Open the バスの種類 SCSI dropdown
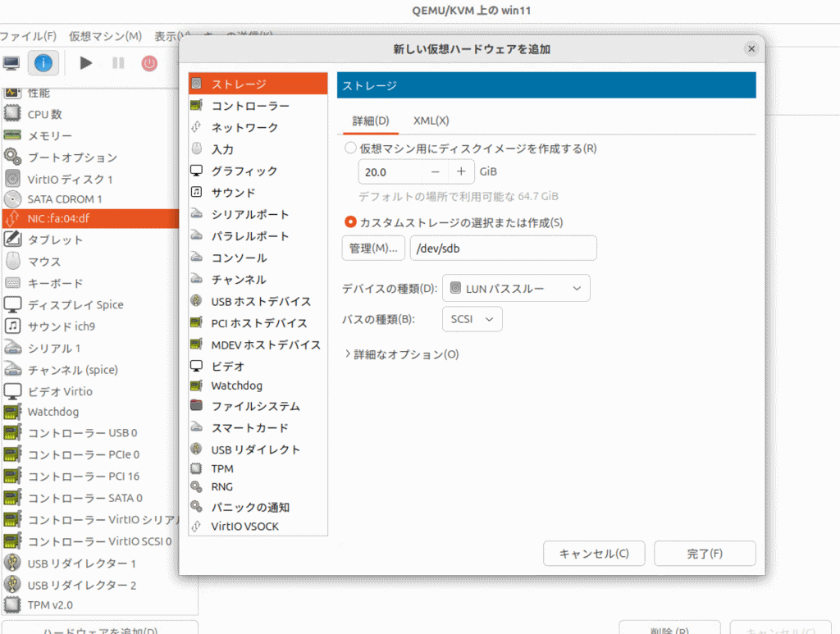This screenshot has width=840, height=634. pyautogui.click(x=472, y=319)
